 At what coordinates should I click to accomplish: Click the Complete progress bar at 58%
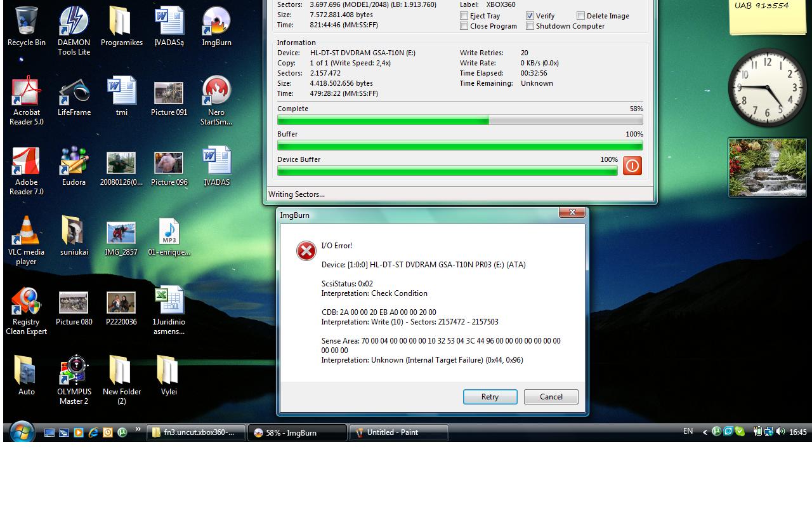pyautogui.click(x=460, y=120)
